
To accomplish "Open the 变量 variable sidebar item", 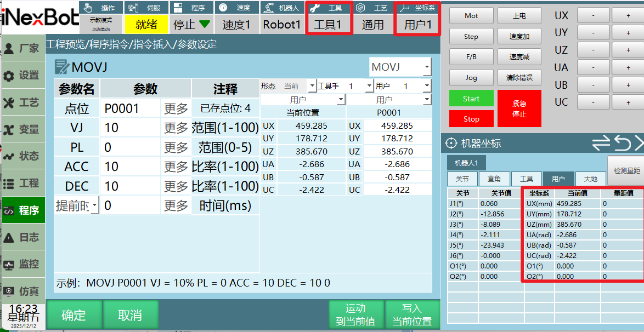I will (x=24, y=129).
